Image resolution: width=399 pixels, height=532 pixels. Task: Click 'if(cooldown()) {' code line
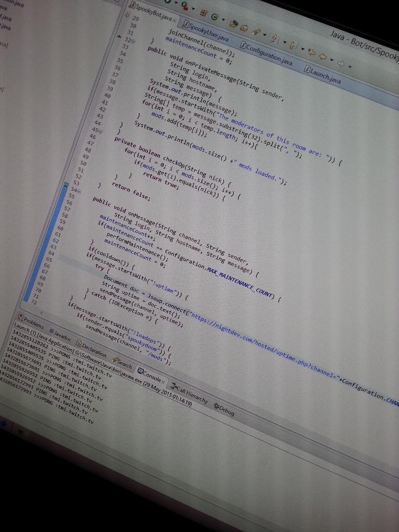[x=111, y=257]
